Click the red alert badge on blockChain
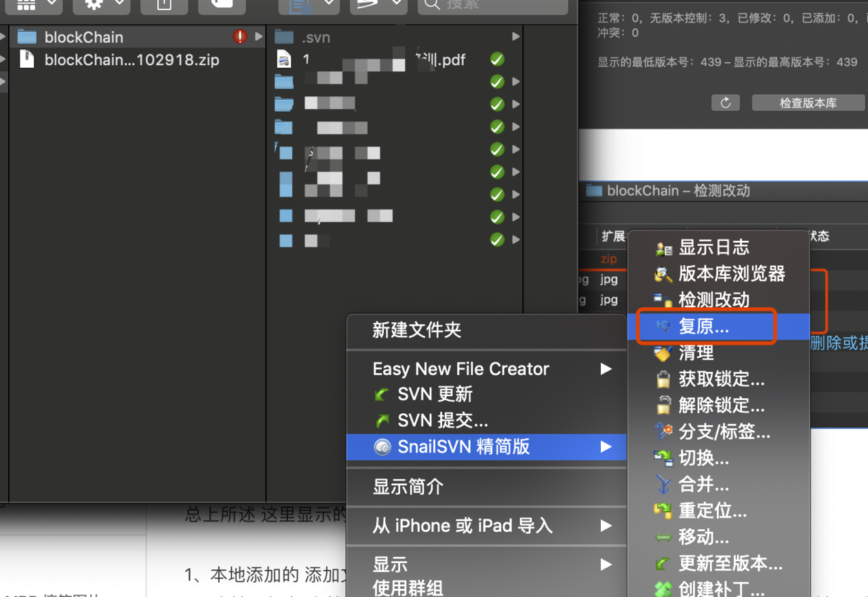 pyautogui.click(x=240, y=37)
